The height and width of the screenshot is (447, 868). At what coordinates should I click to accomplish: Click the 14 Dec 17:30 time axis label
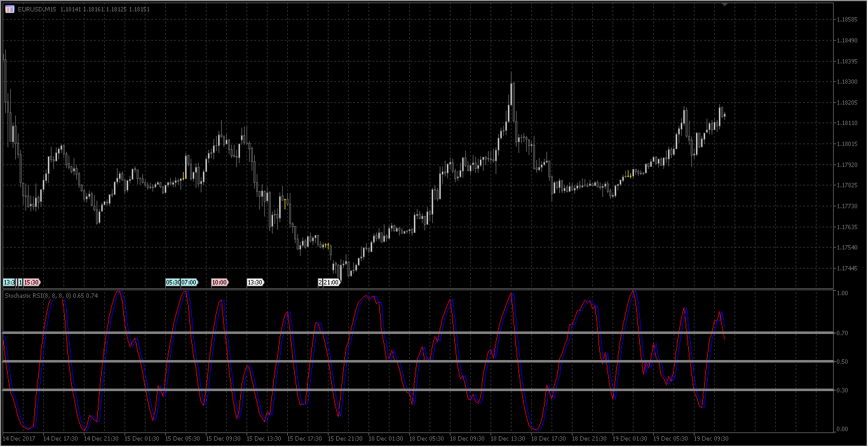click(x=60, y=439)
